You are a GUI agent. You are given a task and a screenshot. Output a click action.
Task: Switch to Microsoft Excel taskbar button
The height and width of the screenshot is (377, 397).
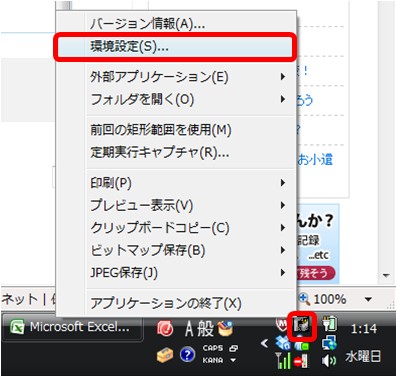tap(73, 327)
